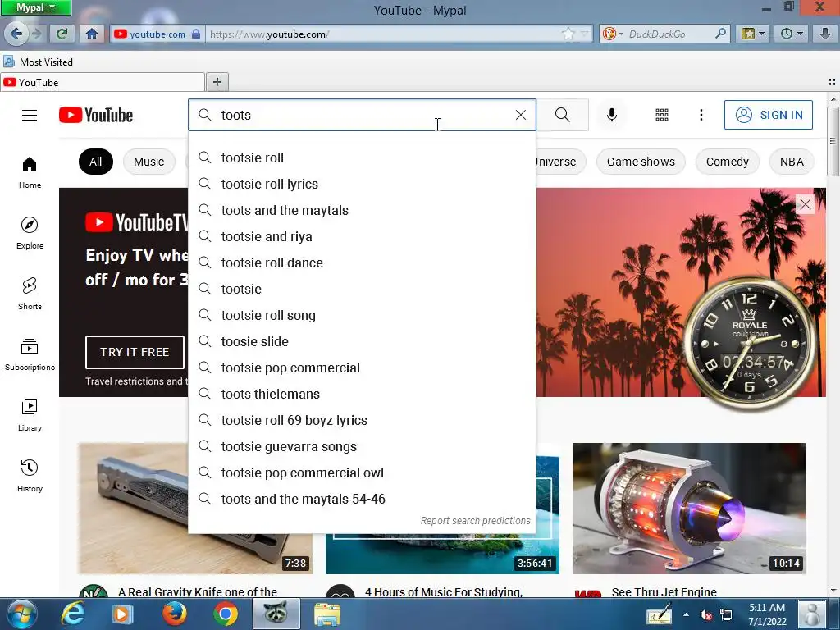Open YouTube hamburger guide menu
The image size is (840, 630).
[30, 115]
